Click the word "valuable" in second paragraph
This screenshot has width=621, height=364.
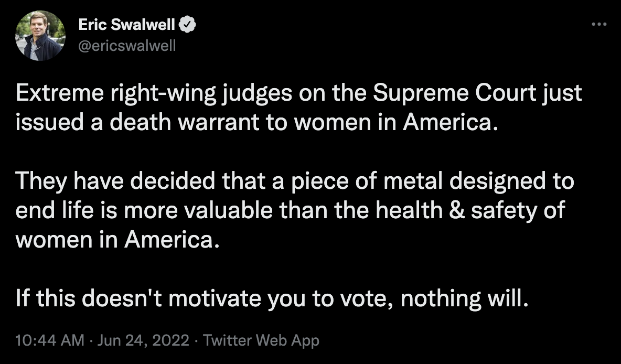coord(228,210)
